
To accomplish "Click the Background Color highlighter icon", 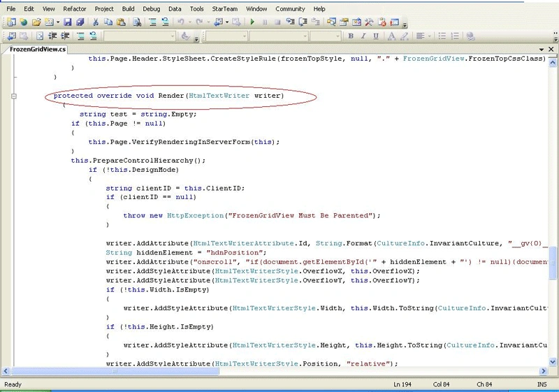I will coord(404,36).
